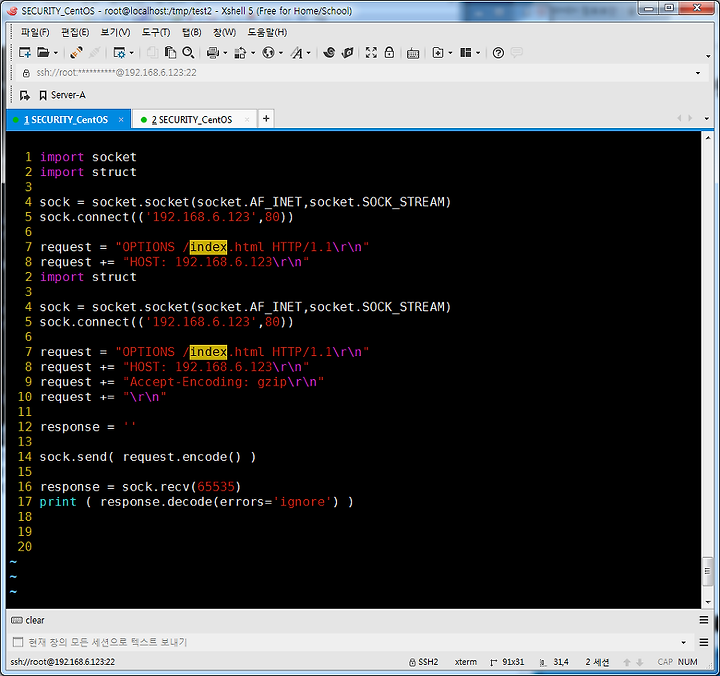The image size is (720, 676).
Task: Open the 도움말(H) menu
Action: point(267,32)
